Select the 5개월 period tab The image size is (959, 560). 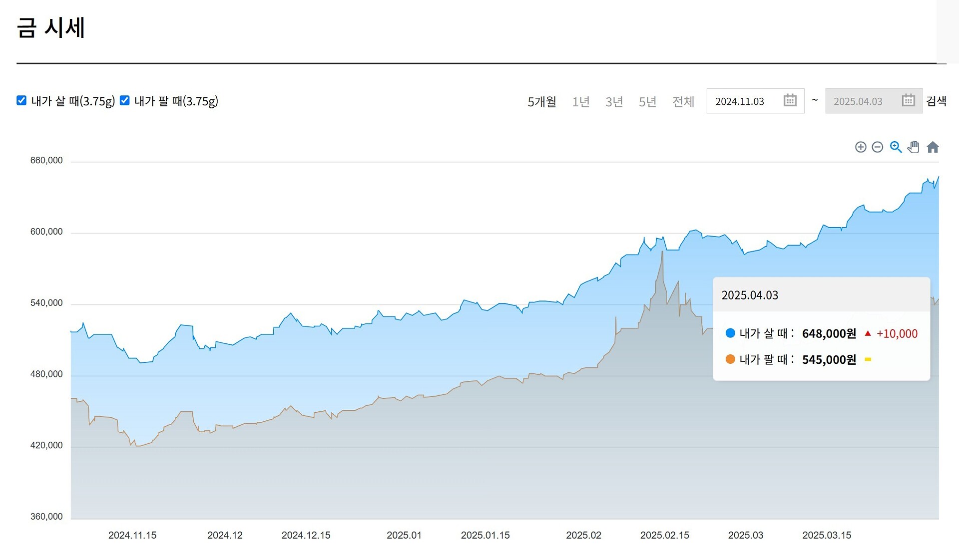click(x=542, y=102)
